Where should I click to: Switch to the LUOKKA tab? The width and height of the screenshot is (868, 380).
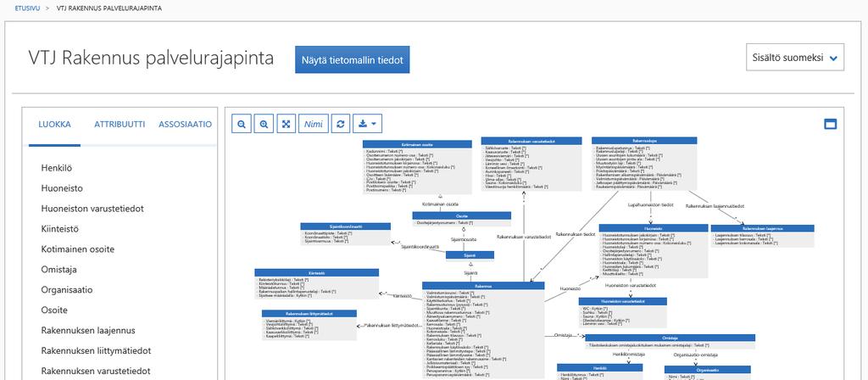click(x=54, y=125)
